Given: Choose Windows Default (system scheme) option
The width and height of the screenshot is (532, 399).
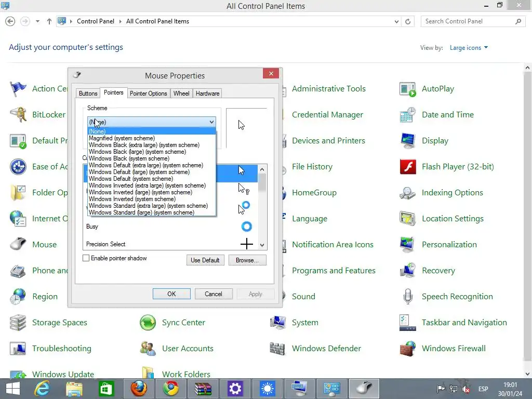Looking at the screenshot, I should tap(151, 179).
